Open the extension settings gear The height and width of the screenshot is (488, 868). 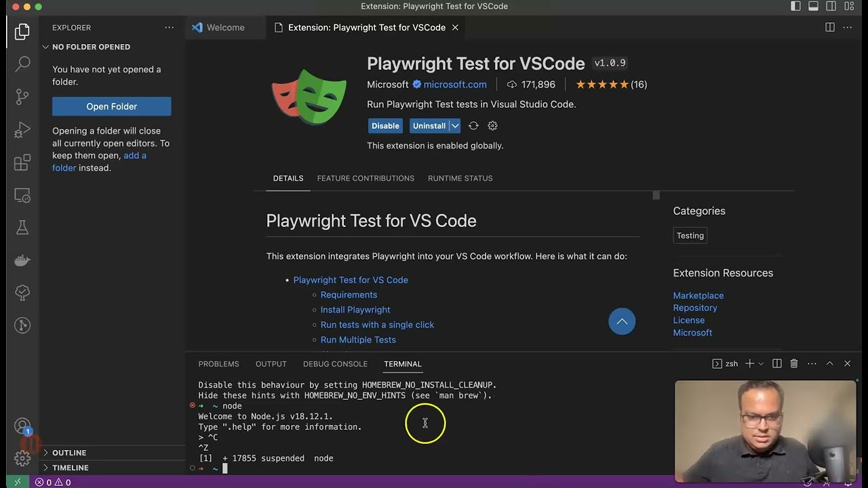493,126
